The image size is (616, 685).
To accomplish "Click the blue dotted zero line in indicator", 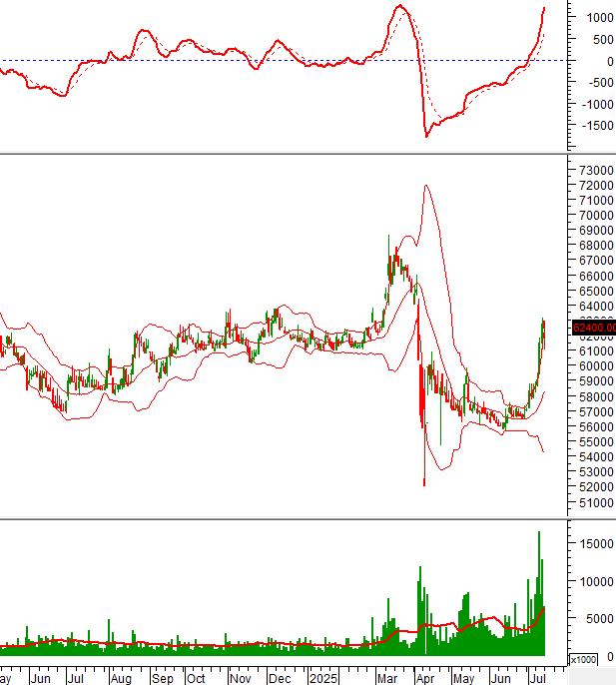I will click(x=300, y=60).
